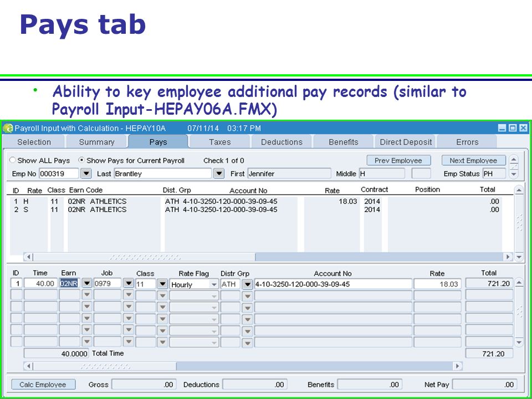532x399 pixels.
Task: Click the entry grid horizontal scrollbar thumb
Action: (105, 366)
